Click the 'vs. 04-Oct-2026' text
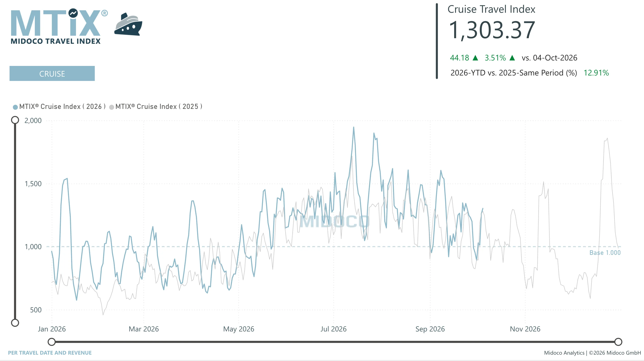Screen dimensions: 644x361 pos(550,58)
